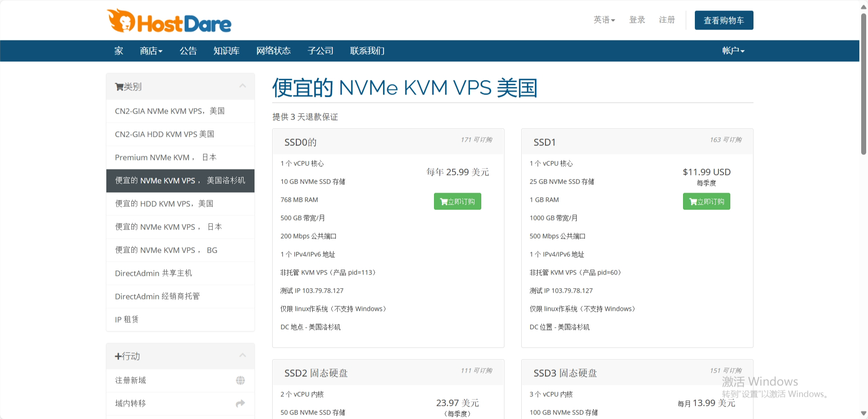
Task: Click the shopping cart icon in 类别 header
Action: (x=119, y=87)
